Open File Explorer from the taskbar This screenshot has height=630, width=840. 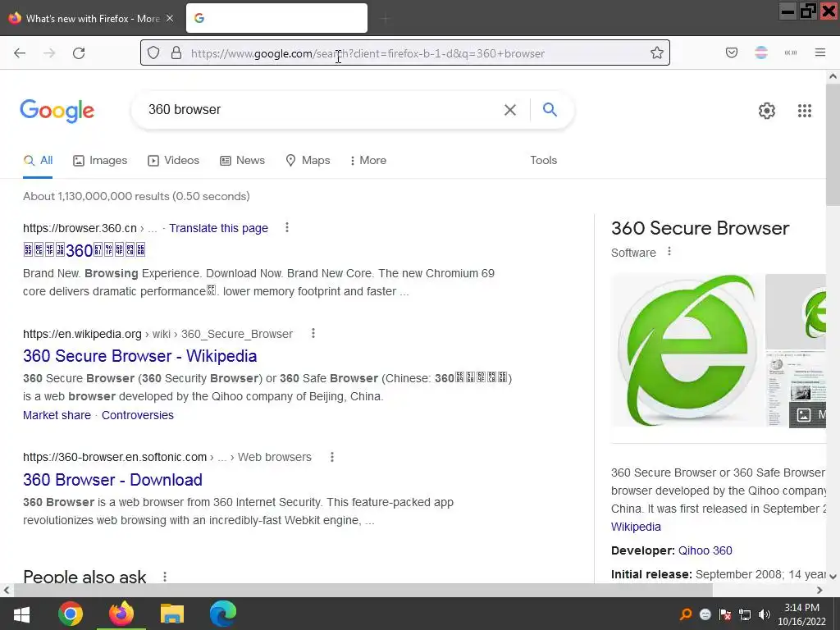pyautogui.click(x=172, y=614)
